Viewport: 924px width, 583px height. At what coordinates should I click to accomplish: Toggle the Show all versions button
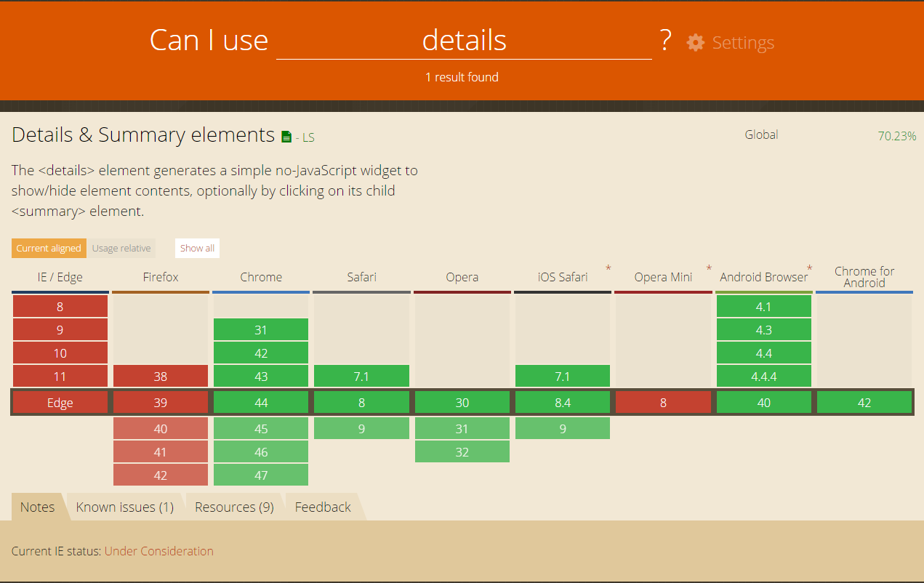coord(197,248)
